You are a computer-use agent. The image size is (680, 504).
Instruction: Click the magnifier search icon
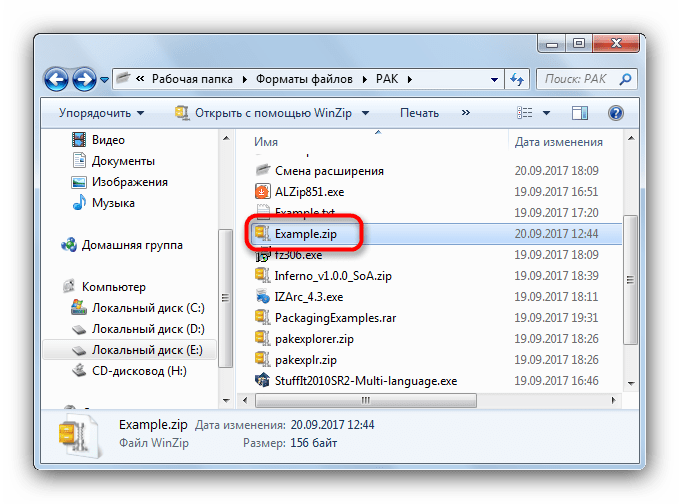point(625,79)
